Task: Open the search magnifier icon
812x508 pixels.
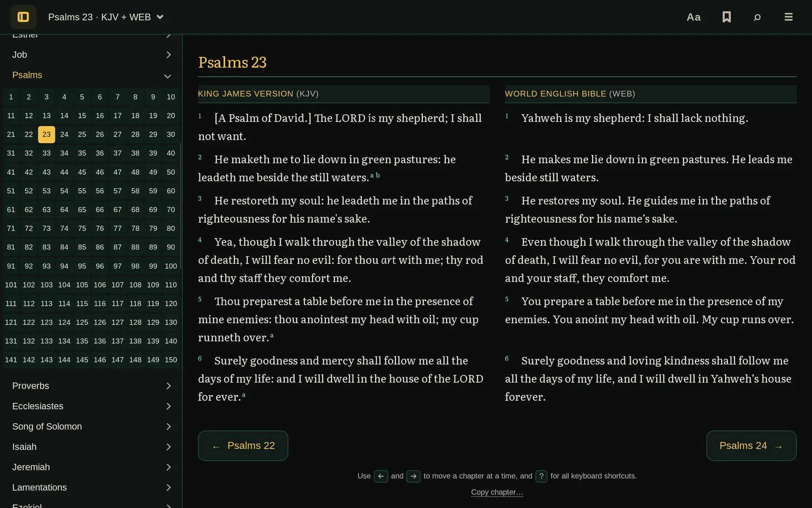Action: 757,17
